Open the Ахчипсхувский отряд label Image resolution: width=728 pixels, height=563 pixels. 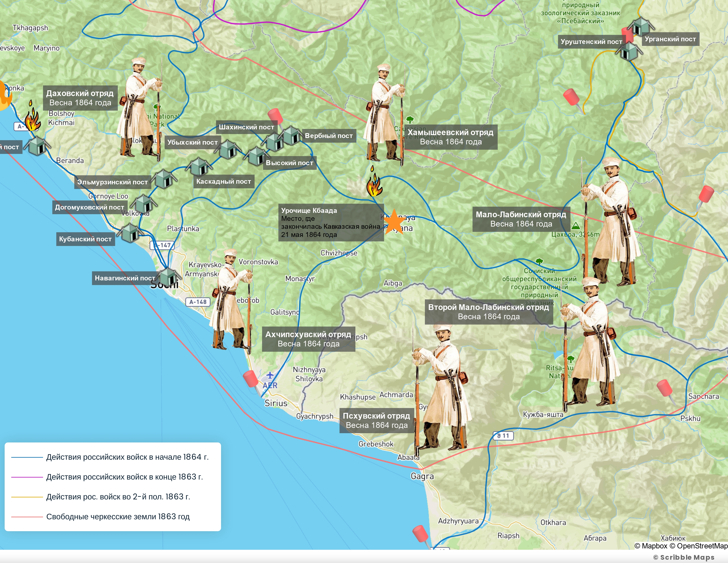[308, 339]
